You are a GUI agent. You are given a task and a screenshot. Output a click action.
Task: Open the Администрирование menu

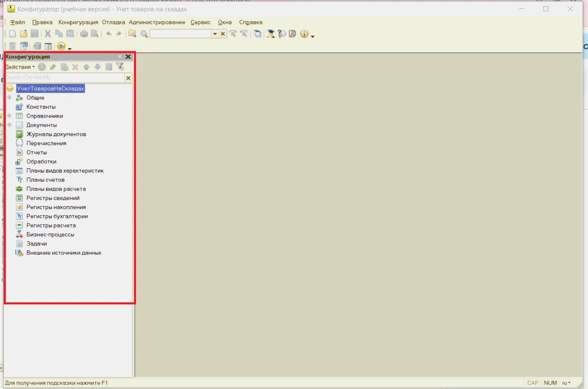point(157,22)
